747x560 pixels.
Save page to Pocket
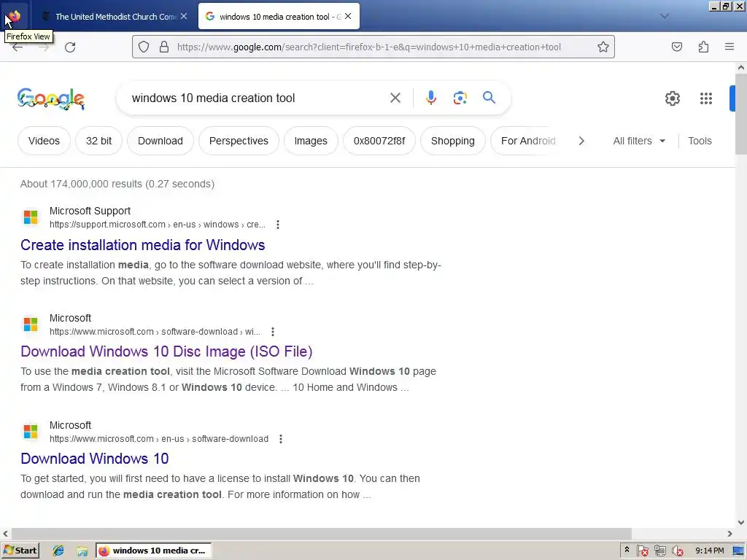[x=677, y=47]
